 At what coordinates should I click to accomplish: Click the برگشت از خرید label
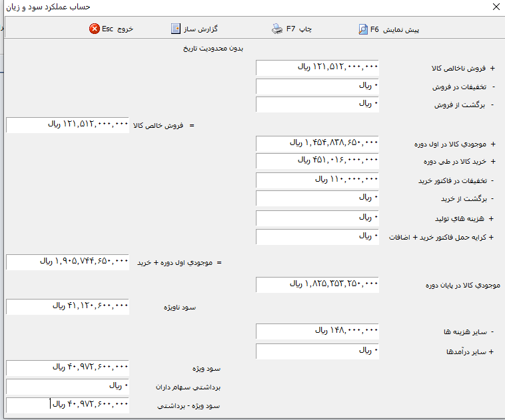464,199
